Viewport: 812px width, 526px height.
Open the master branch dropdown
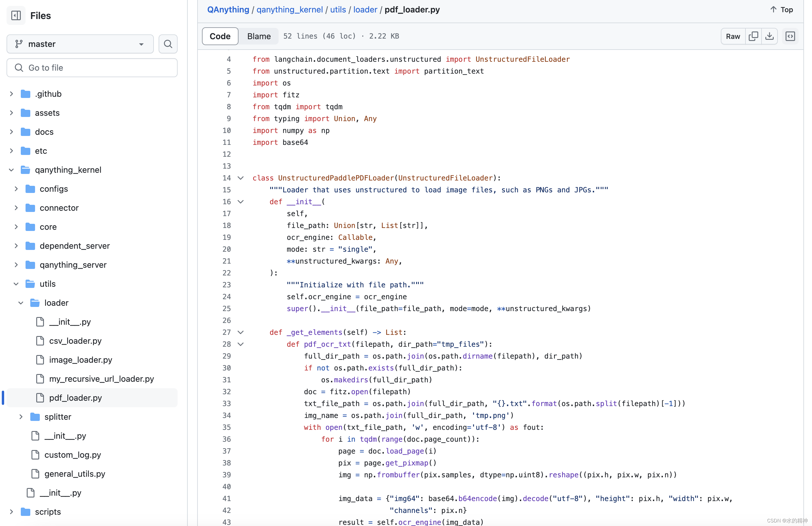[80, 44]
